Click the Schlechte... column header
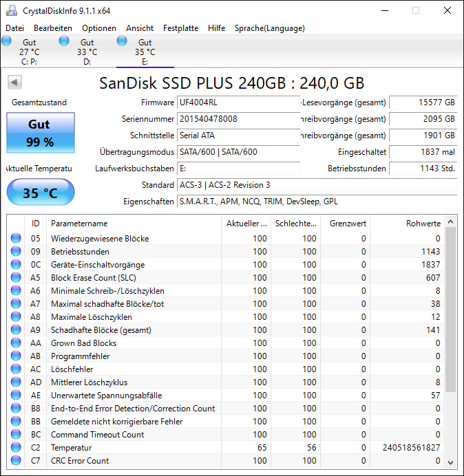This screenshot has height=476, width=464. pyautogui.click(x=295, y=224)
